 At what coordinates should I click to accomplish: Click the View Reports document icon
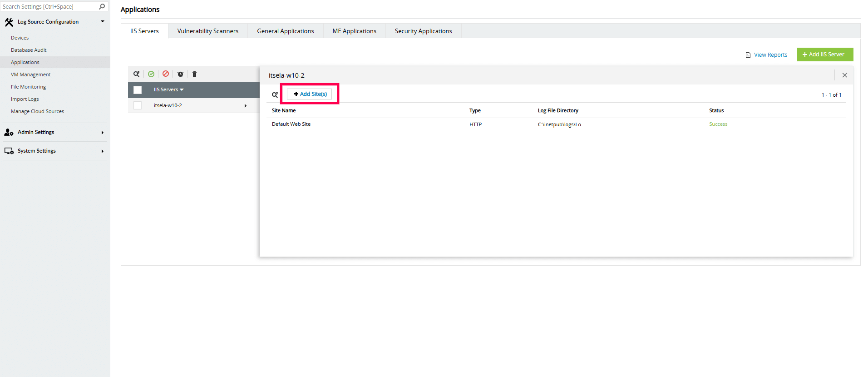[748, 55]
